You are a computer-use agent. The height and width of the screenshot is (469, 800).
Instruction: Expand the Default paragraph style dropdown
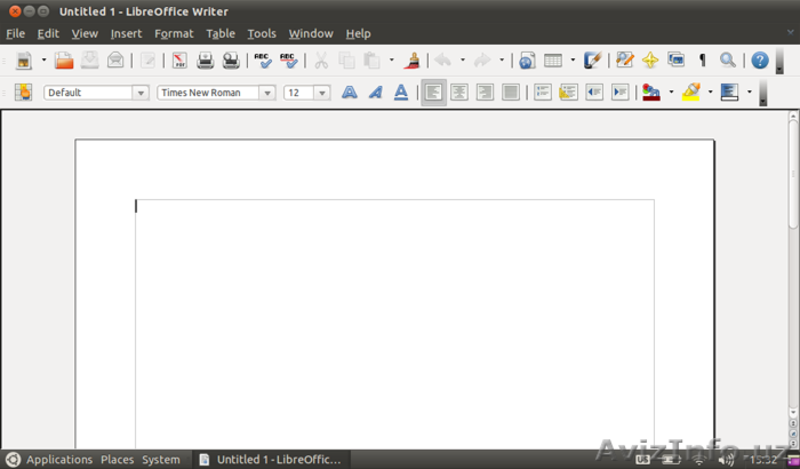pos(139,93)
